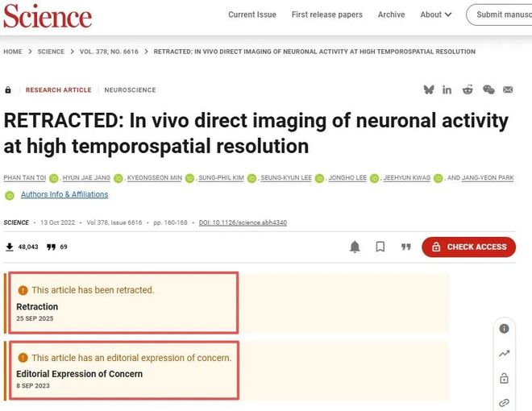Open the info panel in sidebar
Viewport: 532px width, 411px height.
pyautogui.click(x=504, y=329)
